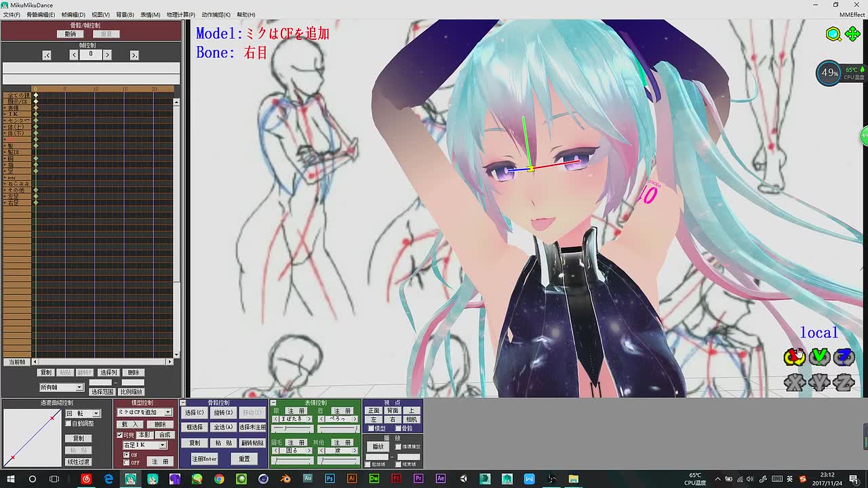Click the 撤销 undo button

pyautogui.click(x=71, y=34)
